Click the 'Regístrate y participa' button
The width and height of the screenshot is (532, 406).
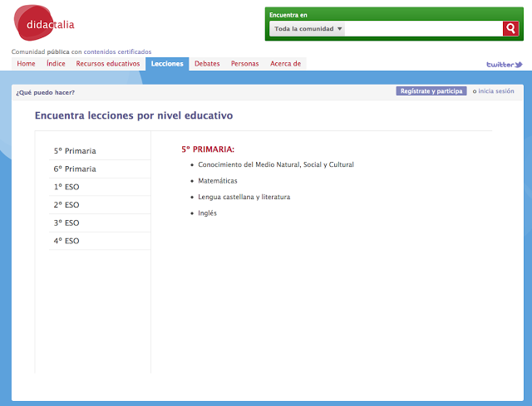(x=431, y=91)
